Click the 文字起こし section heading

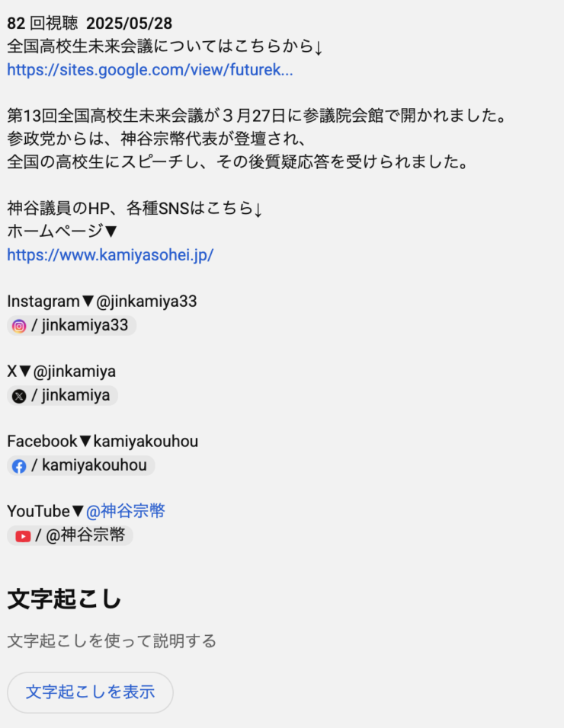(64, 599)
